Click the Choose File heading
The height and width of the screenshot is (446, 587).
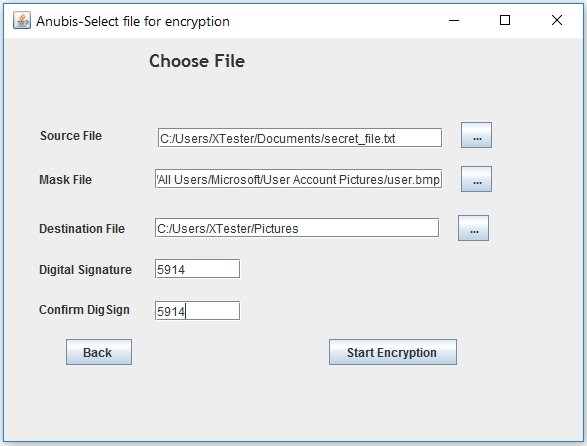[197, 61]
